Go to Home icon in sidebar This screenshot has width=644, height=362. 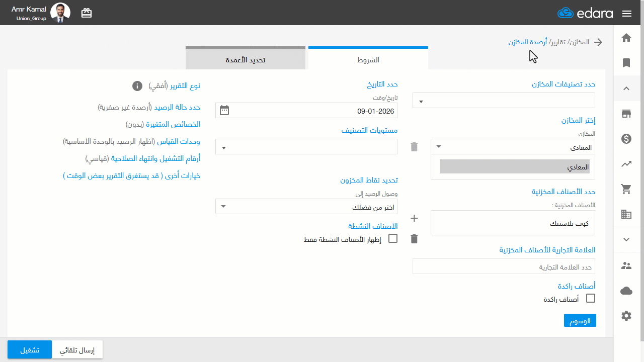click(x=626, y=38)
